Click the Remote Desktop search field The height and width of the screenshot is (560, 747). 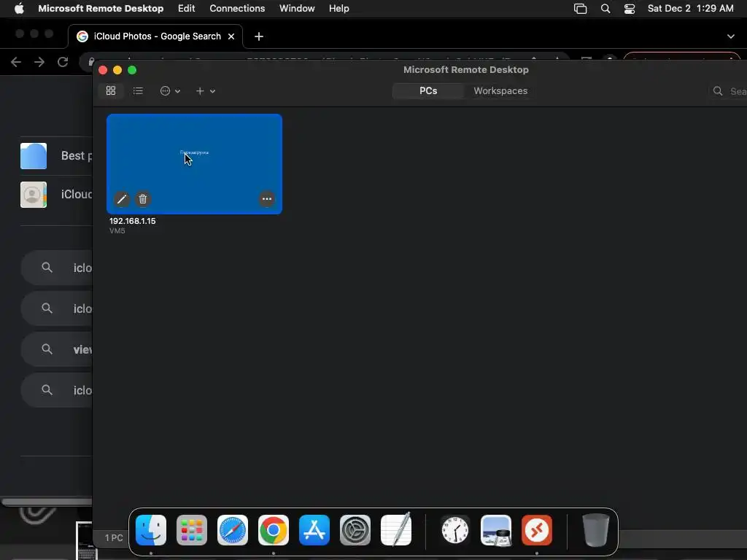[x=729, y=91]
